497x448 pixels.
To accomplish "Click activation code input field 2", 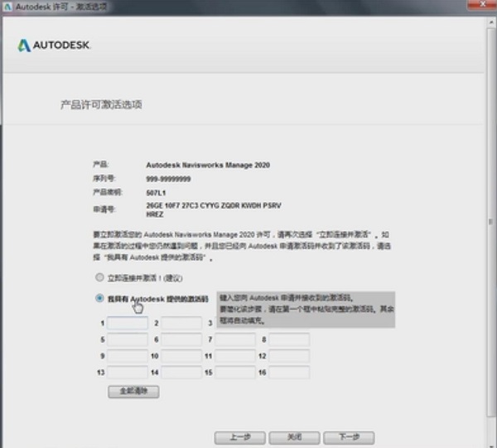I will click(181, 323).
